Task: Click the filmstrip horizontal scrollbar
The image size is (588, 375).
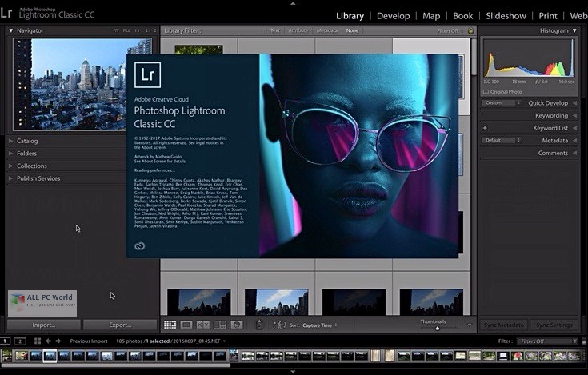Action: coord(116,365)
